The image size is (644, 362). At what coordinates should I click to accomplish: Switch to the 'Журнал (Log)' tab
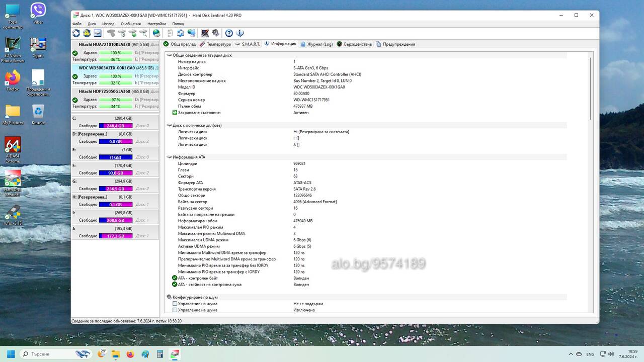[x=317, y=44]
